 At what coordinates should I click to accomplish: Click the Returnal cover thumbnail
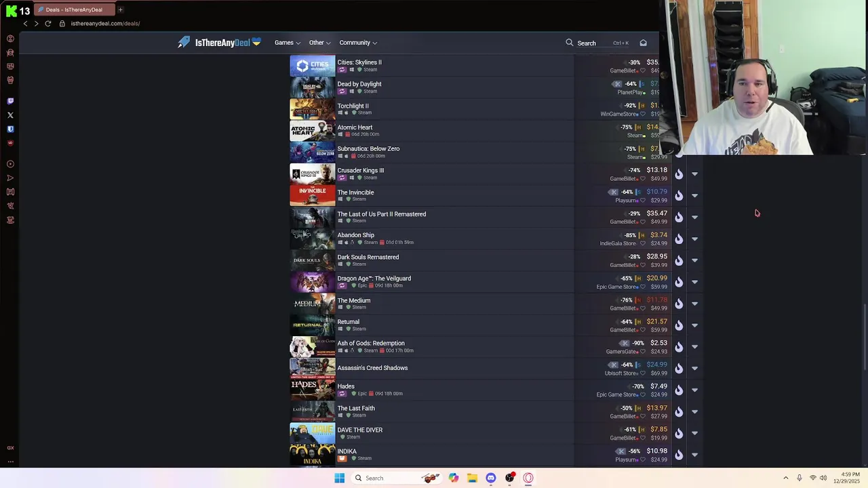(x=313, y=325)
